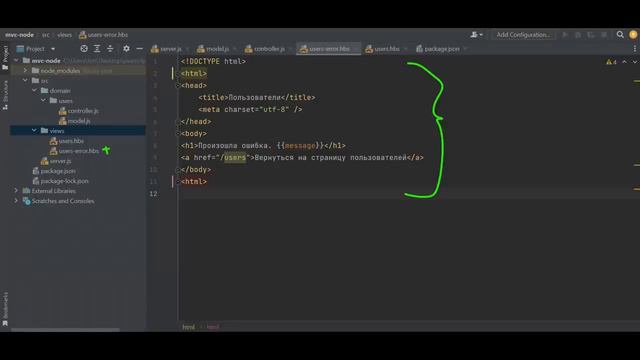This screenshot has height=360, width=640.
Task: Click users-error.hbs in breadcrumb path
Action: tap(103, 35)
